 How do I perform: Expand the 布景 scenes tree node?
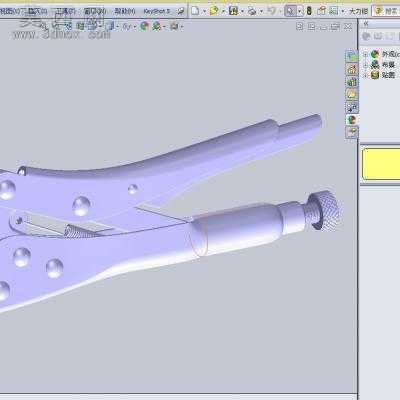[365, 65]
